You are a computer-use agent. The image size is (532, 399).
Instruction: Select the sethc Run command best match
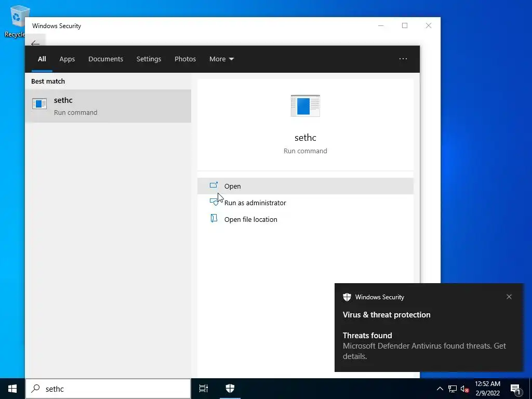coord(108,106)
